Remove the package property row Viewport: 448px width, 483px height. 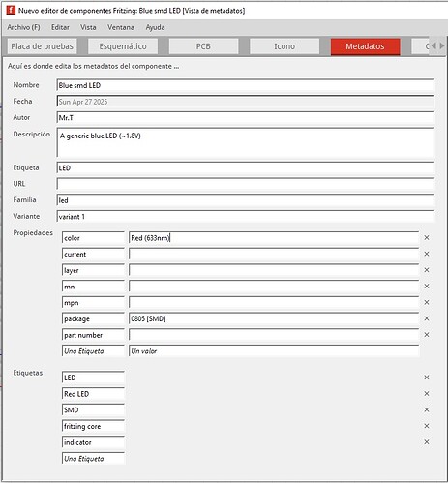tap(427, 318)
